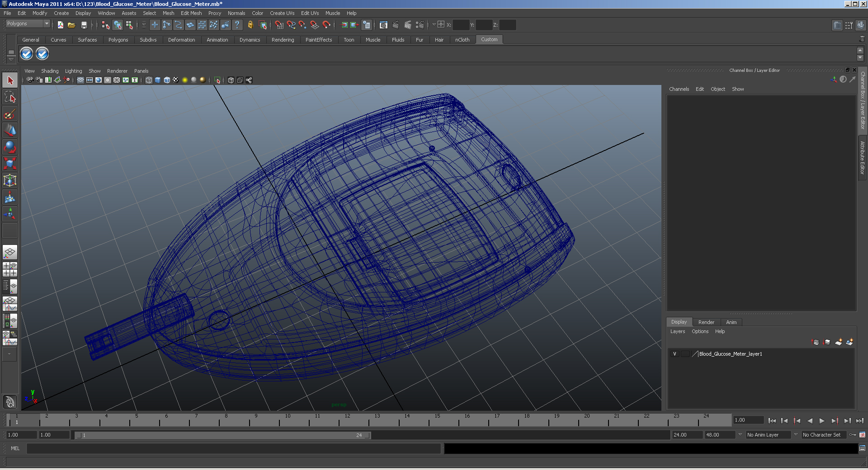Switch to the Rendering shelf tab
The width and height of the screenshot is (868, 470).
click(x=283, y=40)
